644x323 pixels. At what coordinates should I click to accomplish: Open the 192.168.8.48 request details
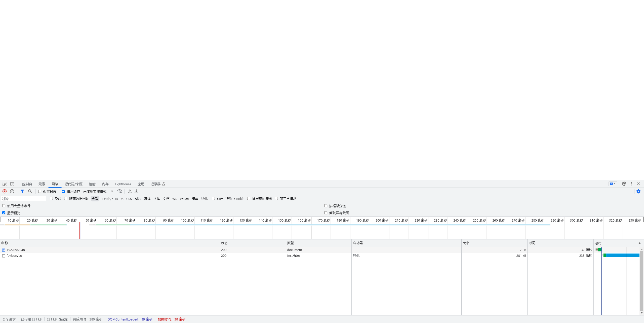tap(16, 250)
